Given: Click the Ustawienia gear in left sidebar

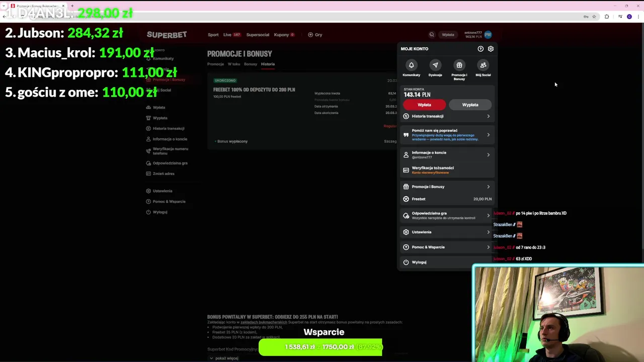Looking at the screenshot, I should pos(148,191).
